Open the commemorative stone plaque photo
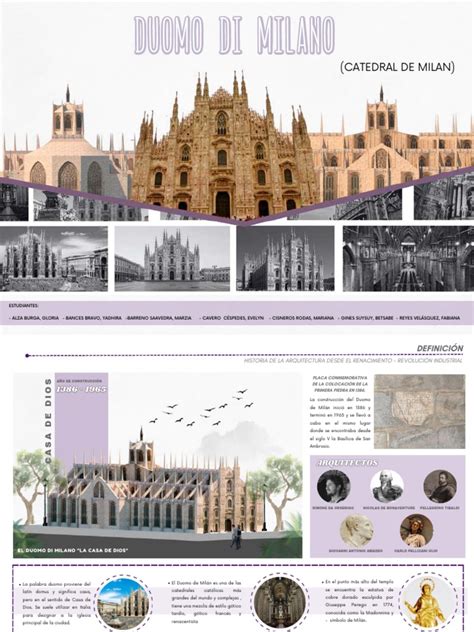Screen dimensions: 474x632 click(419, 412)
